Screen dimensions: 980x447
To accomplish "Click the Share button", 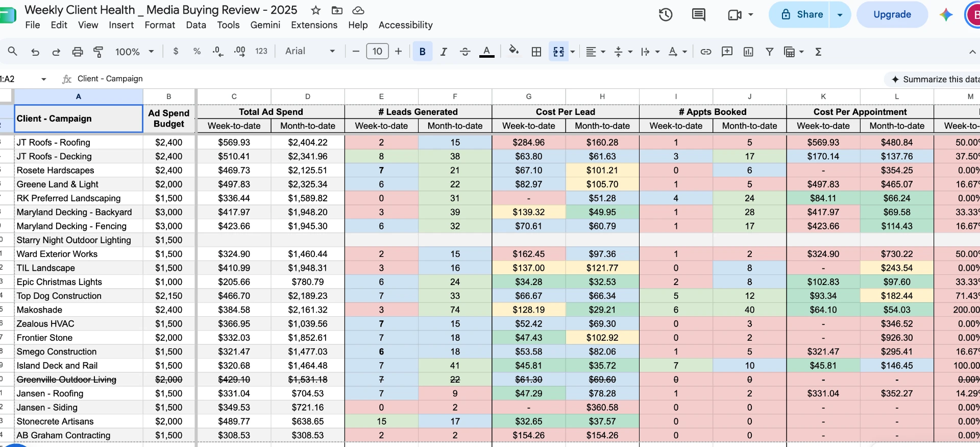I will point(799,14).
